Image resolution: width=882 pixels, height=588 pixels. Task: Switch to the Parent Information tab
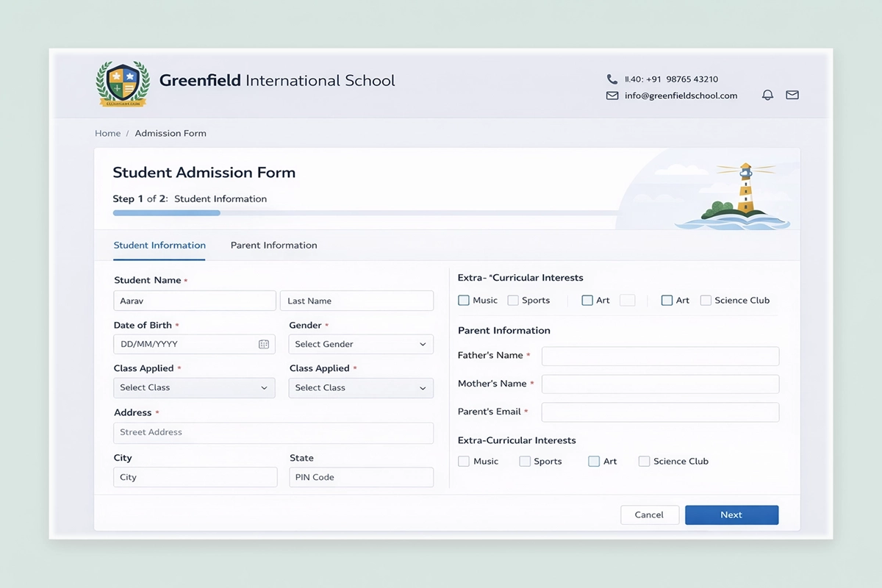273,245
